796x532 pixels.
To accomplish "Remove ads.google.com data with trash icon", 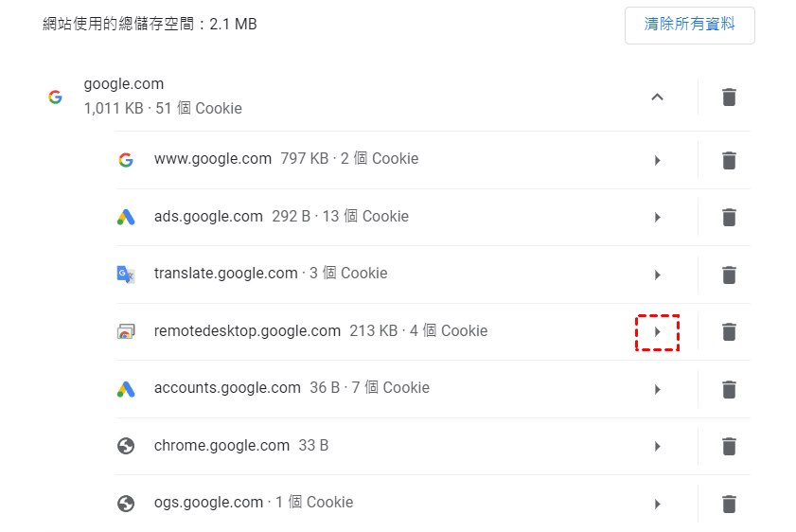I will (x=729, y=218).
